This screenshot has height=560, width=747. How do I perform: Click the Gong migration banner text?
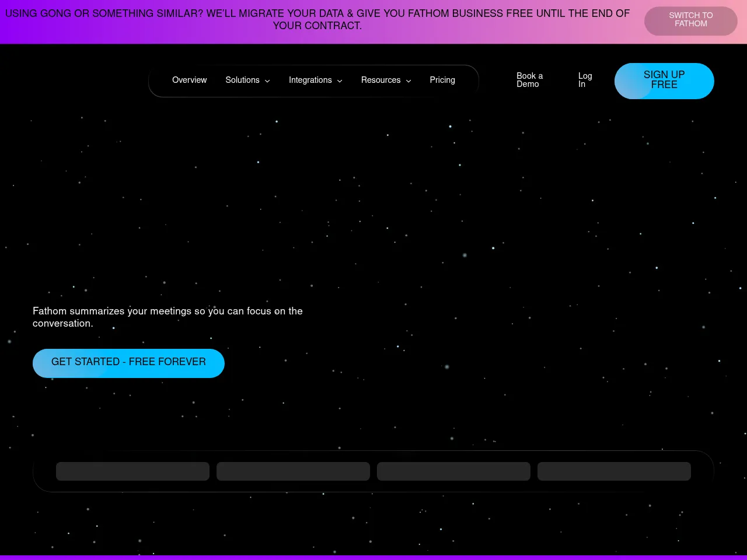tap(317, 19)
